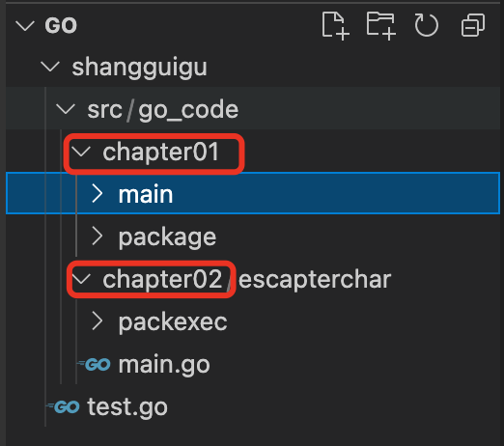Collapse the chapter02 folder arrow
Image resolution: width=504 pixels, height=446 pixels.
pyautogui.click(x=81, y=279)
